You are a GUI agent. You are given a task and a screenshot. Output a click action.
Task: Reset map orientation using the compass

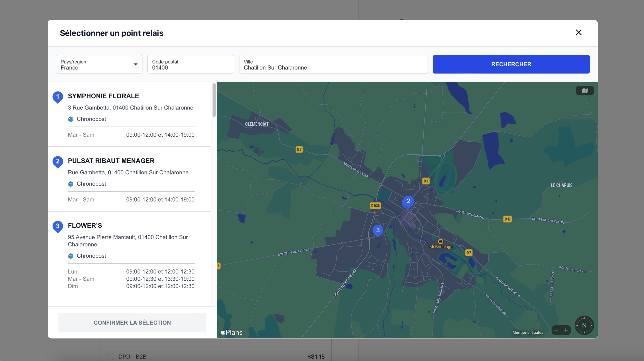tap(584, 325)
